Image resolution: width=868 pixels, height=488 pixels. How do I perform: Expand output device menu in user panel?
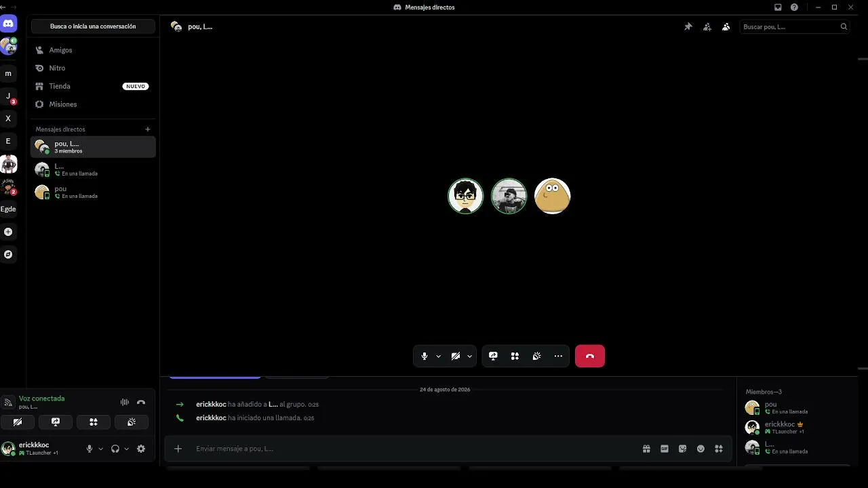pos(127,449)
